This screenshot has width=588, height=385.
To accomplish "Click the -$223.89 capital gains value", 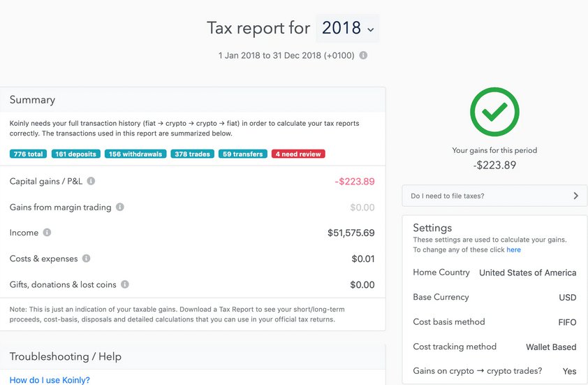I will [354, 181].
